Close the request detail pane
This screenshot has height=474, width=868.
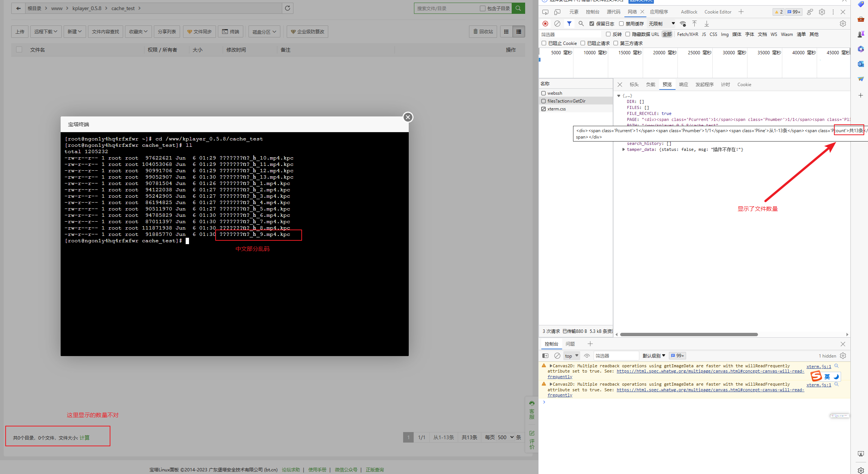click(x=620, y=85)
